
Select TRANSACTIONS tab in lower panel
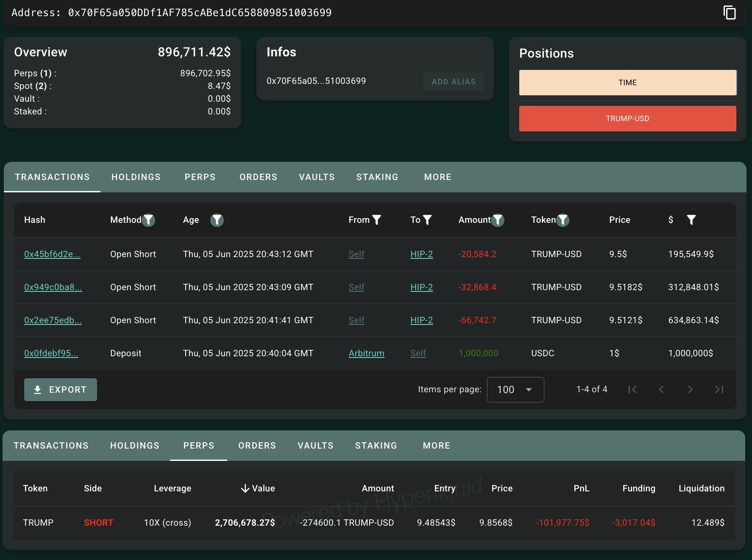pyautogui.click(x=51, y=446)
